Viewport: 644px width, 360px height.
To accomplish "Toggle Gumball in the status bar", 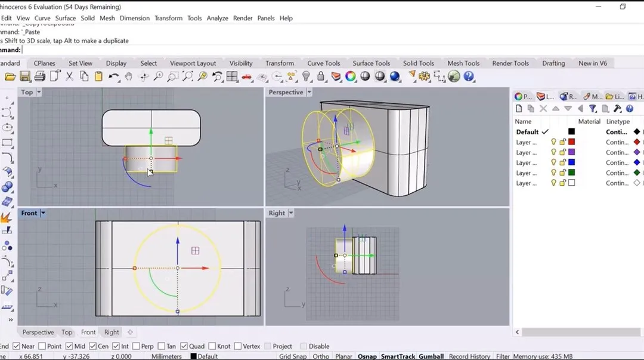I will tap(431, 355).
